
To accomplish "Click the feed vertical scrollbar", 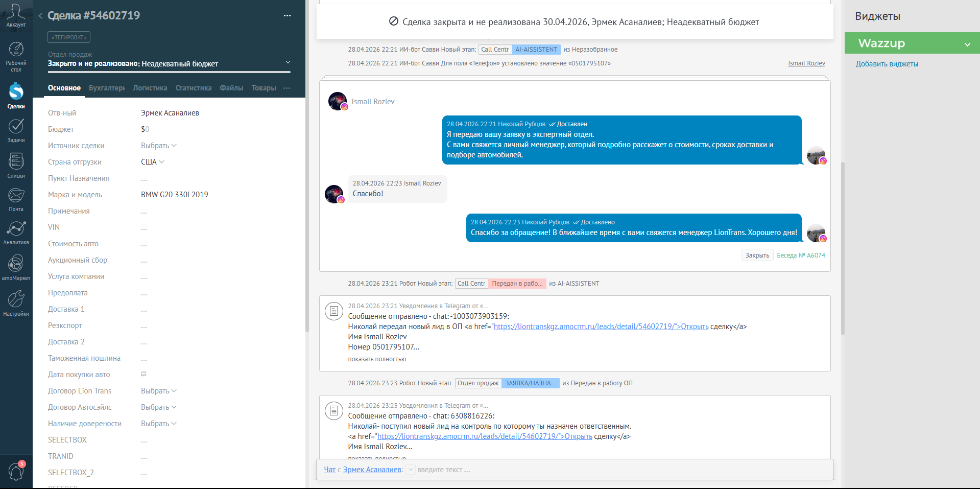I will [843, 249].
